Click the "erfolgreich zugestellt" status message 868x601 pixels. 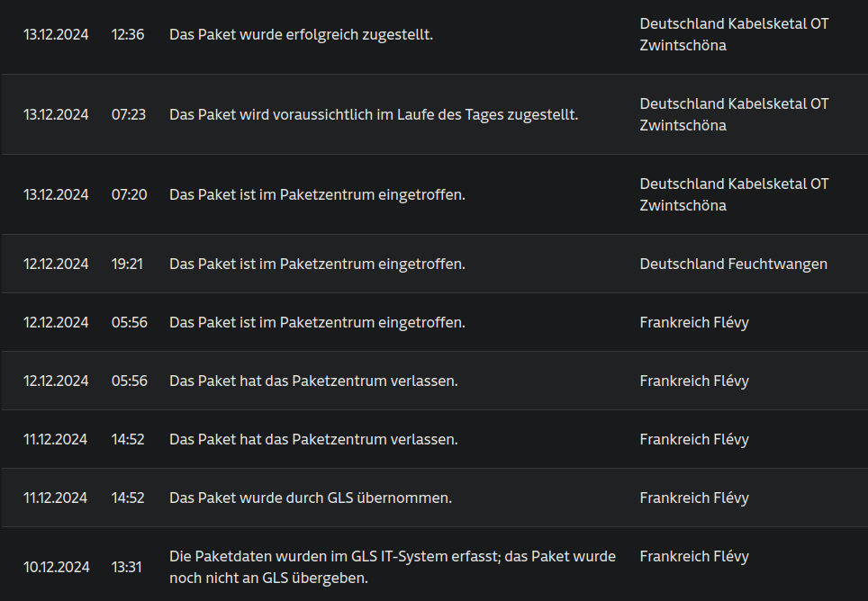click(301, 35)
